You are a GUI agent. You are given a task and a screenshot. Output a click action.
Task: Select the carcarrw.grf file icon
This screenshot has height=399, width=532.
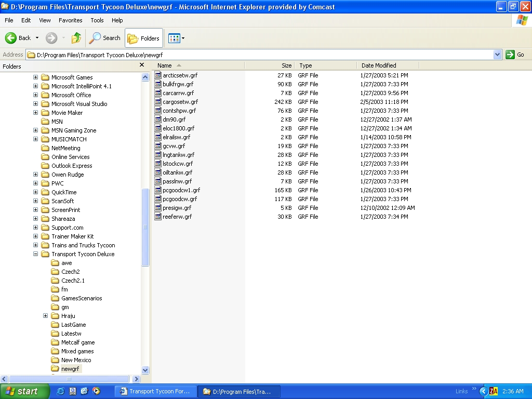(158, 92)
